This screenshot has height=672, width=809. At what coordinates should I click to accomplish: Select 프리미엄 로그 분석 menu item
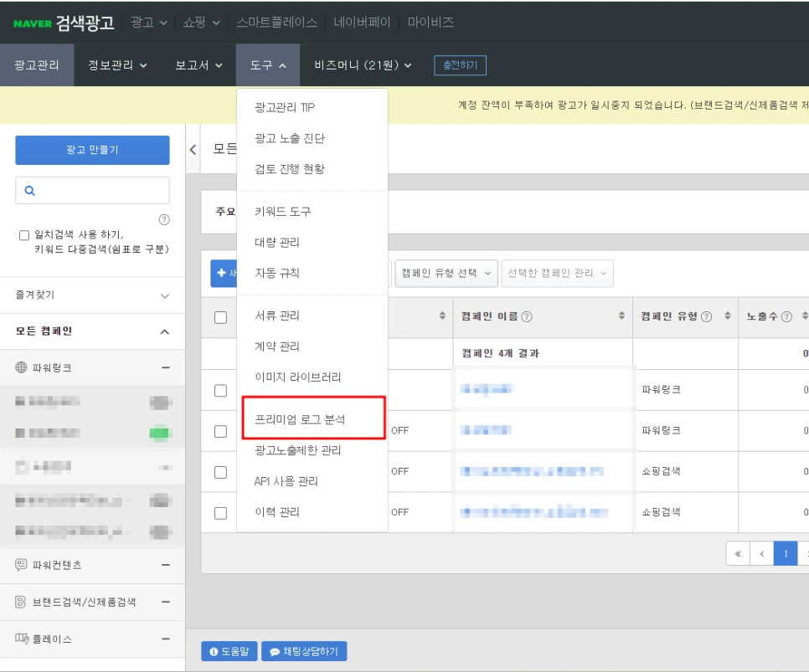pos(300,419)
